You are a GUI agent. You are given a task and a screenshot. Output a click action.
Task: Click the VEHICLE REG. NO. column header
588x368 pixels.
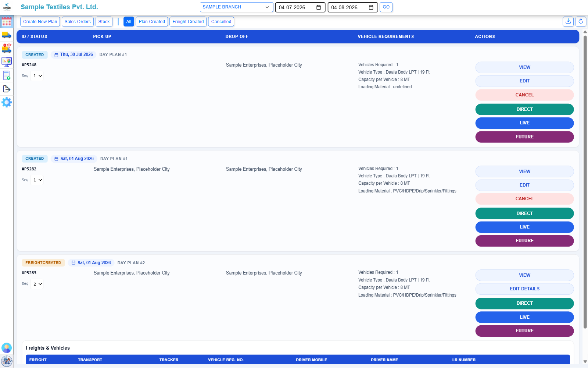226,360
